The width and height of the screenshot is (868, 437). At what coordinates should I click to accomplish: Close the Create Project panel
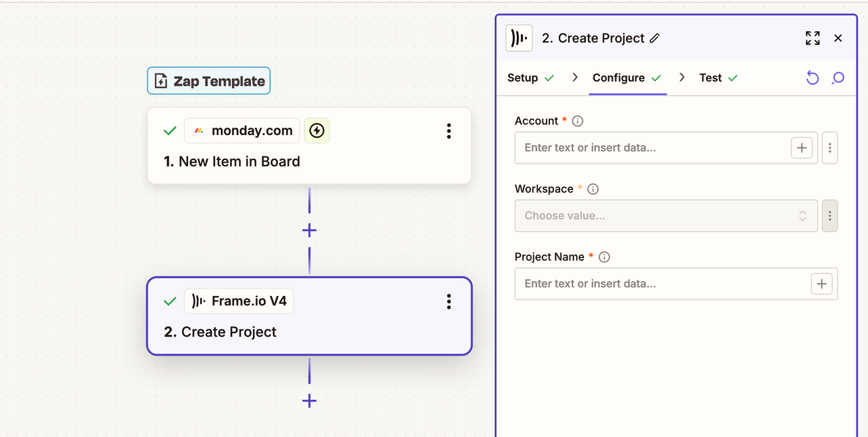(x=838, y=38)
